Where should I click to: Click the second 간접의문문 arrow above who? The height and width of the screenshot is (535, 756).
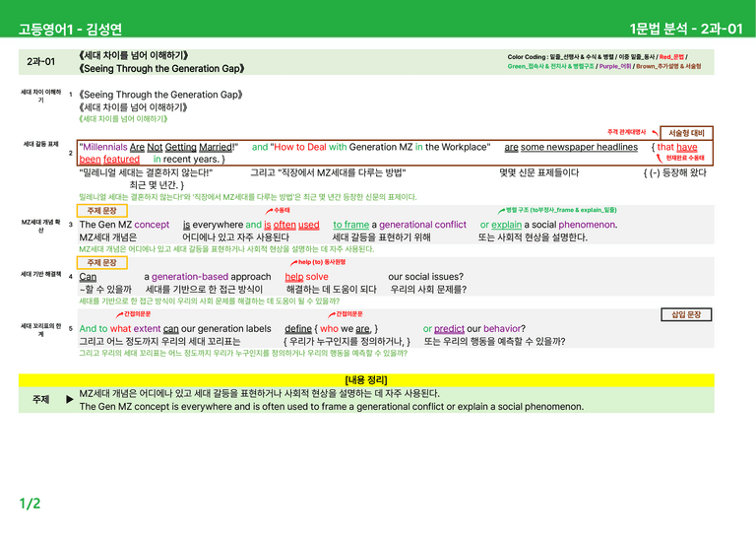332,315
